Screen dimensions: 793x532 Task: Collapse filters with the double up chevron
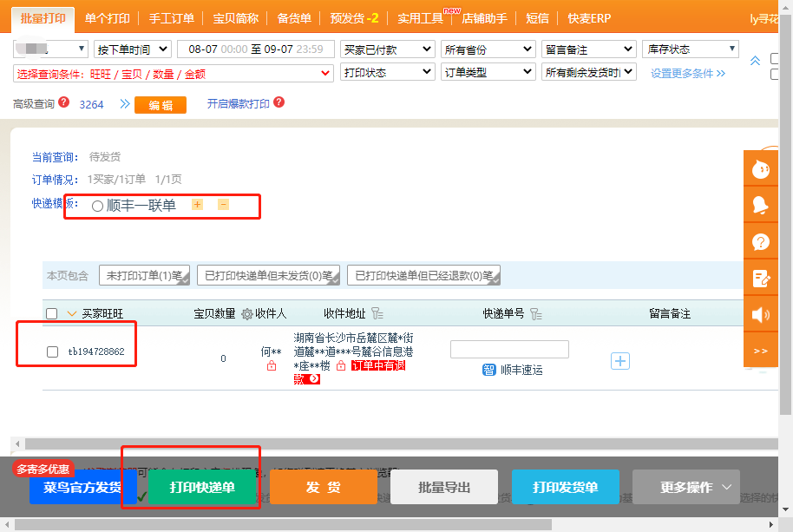click(x=755, y=61)
